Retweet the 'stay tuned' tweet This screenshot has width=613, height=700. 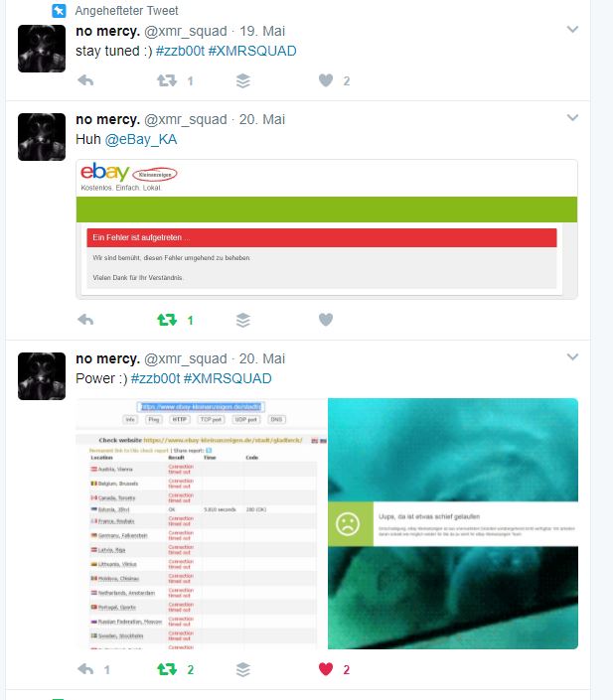click(x=167, y=80)
